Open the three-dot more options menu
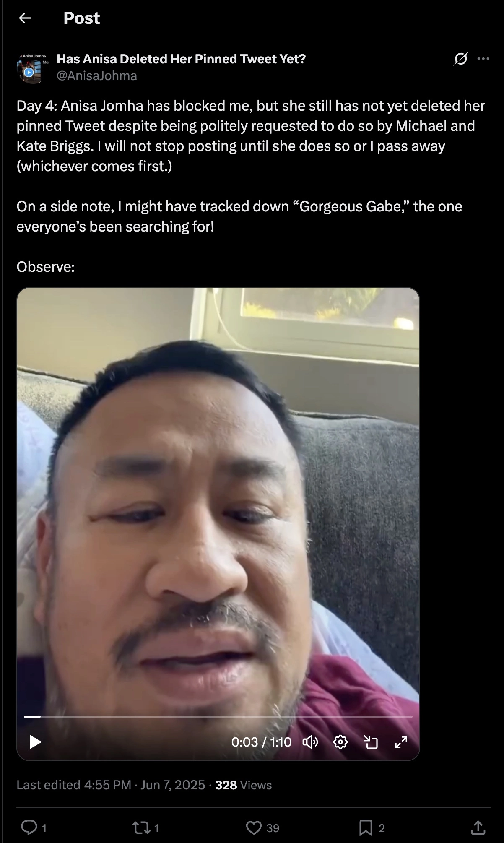The image size is (504, 843). (483, 59)
